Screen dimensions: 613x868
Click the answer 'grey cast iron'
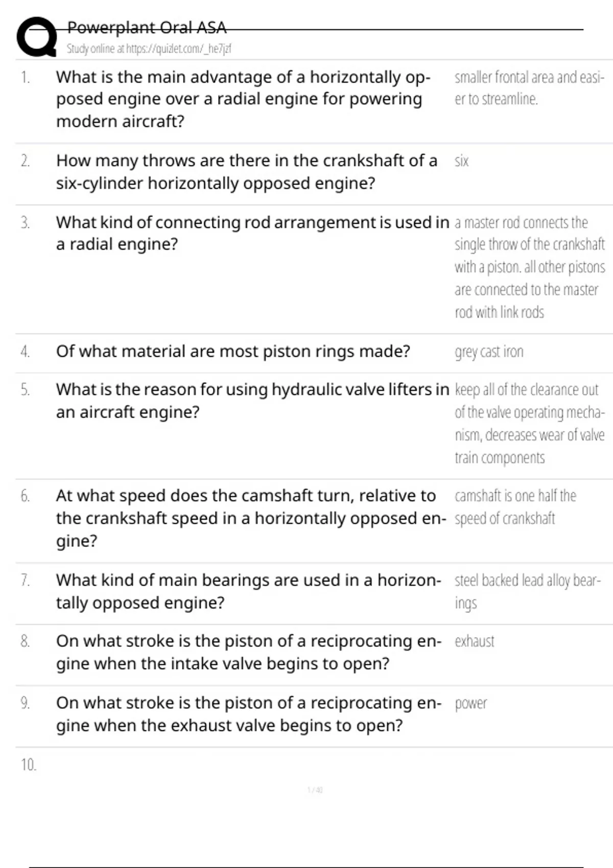click(489, 352)
